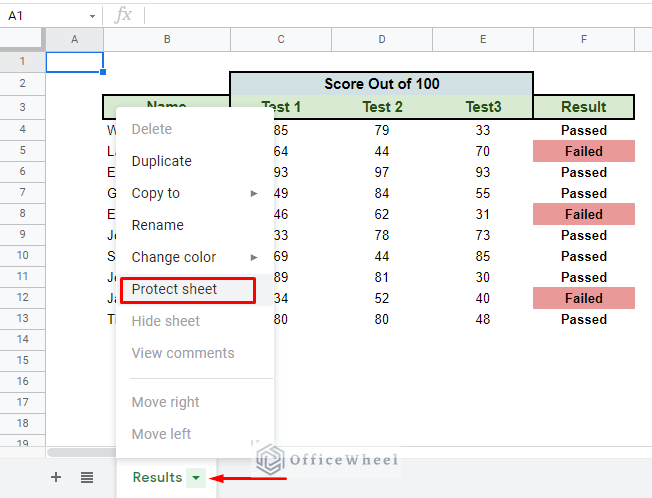This screenshot has height=498, width=652.
Task: Open the Results tab dropdown arrow
Action: 196,478
